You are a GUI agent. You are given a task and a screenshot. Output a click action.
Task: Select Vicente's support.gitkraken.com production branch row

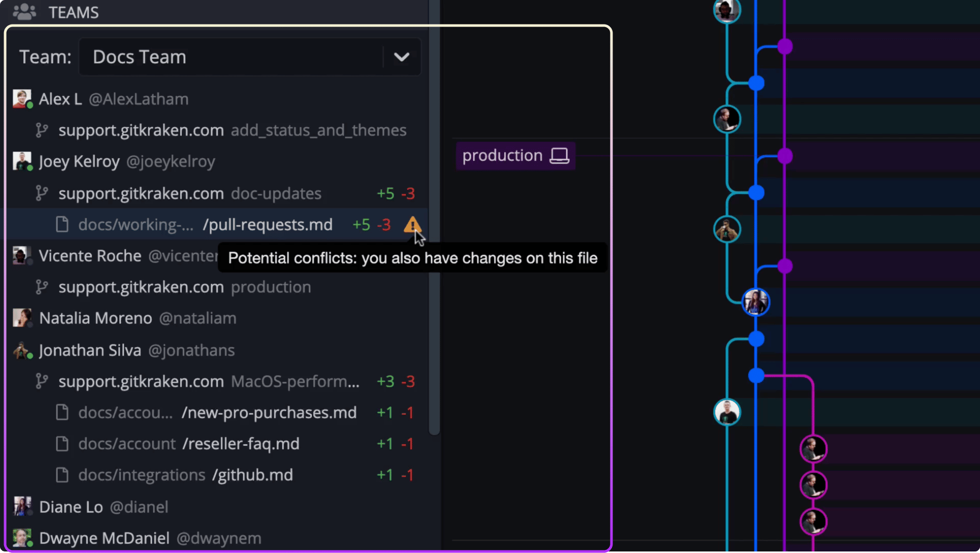click(216, 287)
